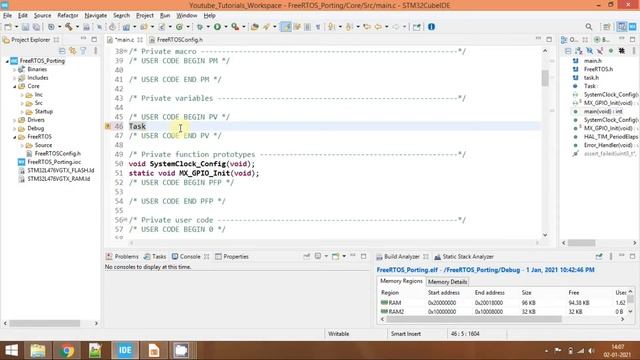Click the Build hammer icon
The height and width of the screenshot is (360, 640).
[69, 27]
